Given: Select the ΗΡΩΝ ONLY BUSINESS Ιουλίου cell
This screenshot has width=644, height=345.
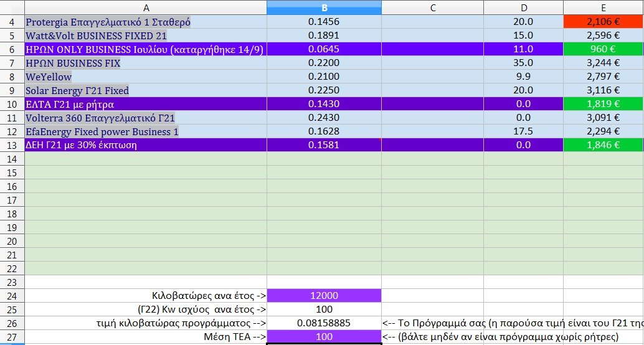Looking at the screenshot, I should [x=146, y=49].
